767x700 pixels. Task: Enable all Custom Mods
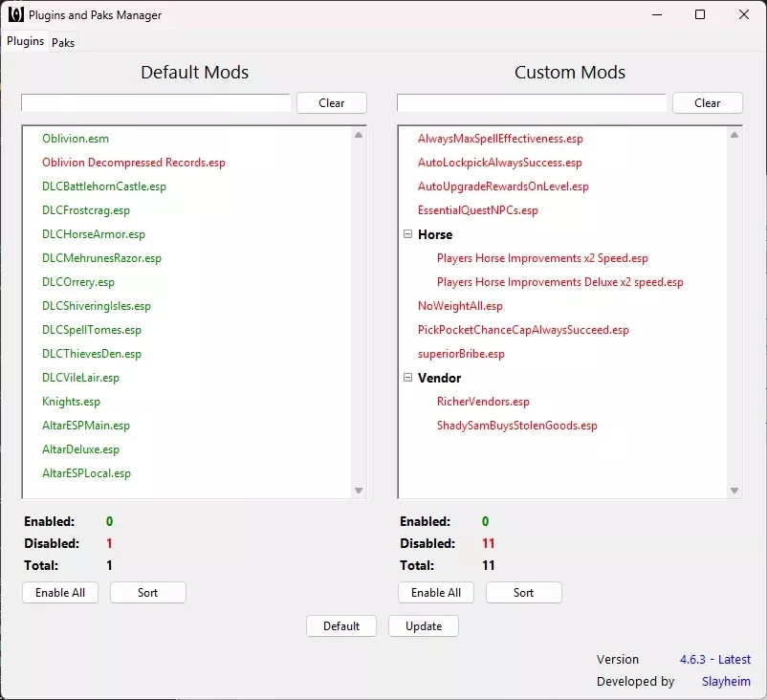(x=435, y=592)
